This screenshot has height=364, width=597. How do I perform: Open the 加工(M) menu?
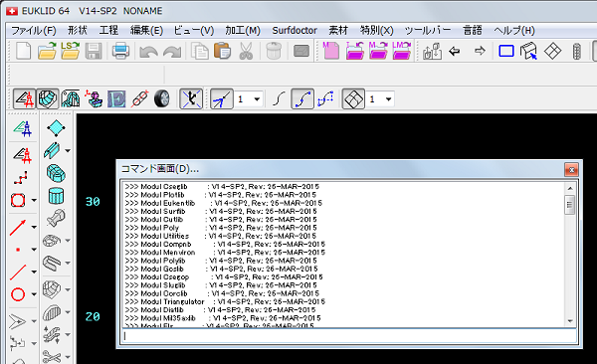243,31
